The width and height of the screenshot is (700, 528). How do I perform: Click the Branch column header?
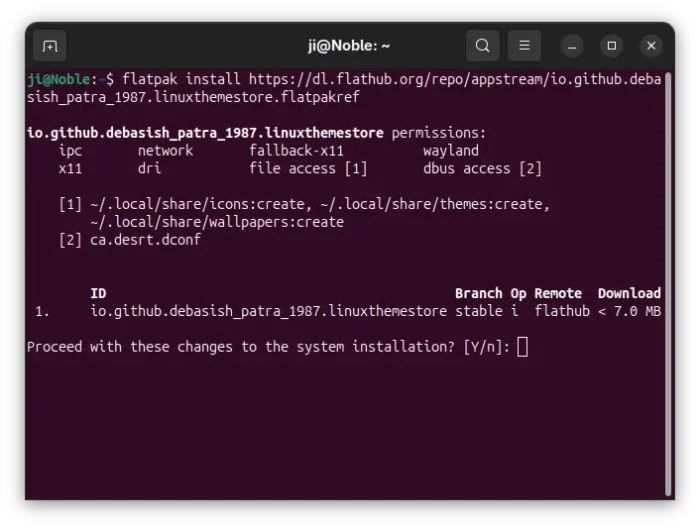(x=479, y=293)
